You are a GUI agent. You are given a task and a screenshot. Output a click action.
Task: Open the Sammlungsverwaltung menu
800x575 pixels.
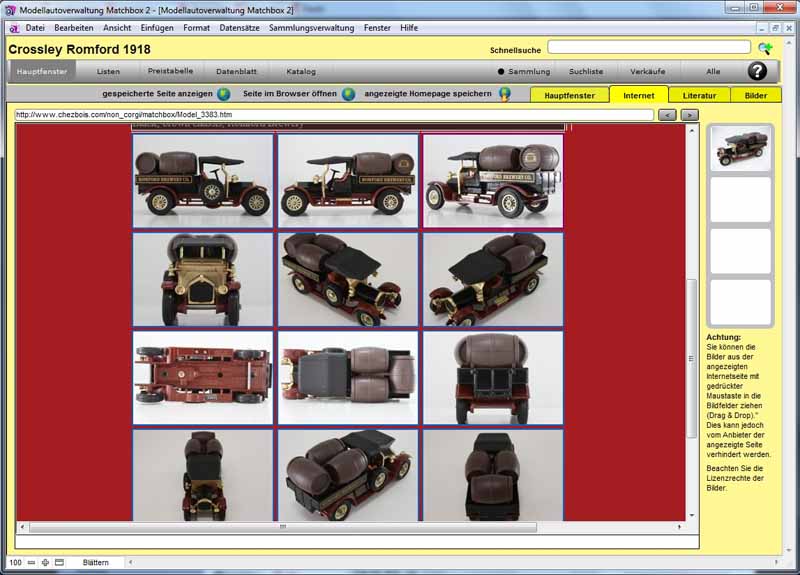311,27
